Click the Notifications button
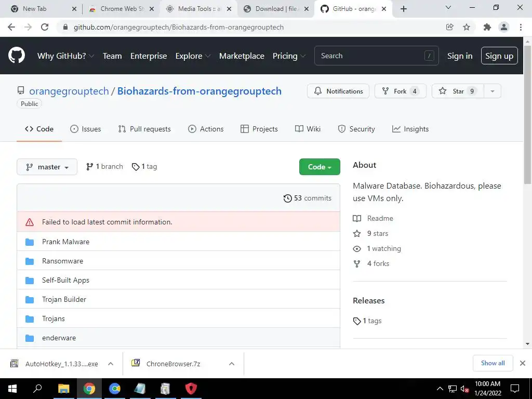Viewport: 532px width, 399px height. (x=338, y=91)
